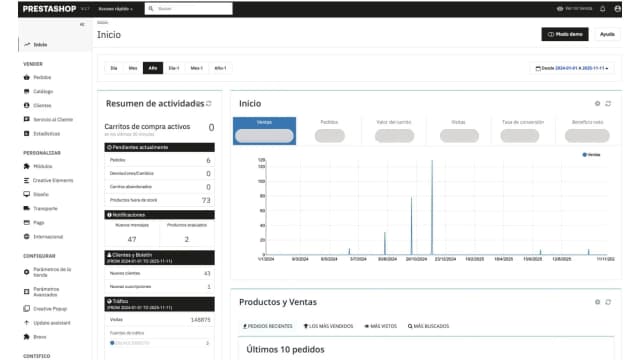Open the Más vistos tab
This screenshot has height=360, width=640.
[380, 326]
